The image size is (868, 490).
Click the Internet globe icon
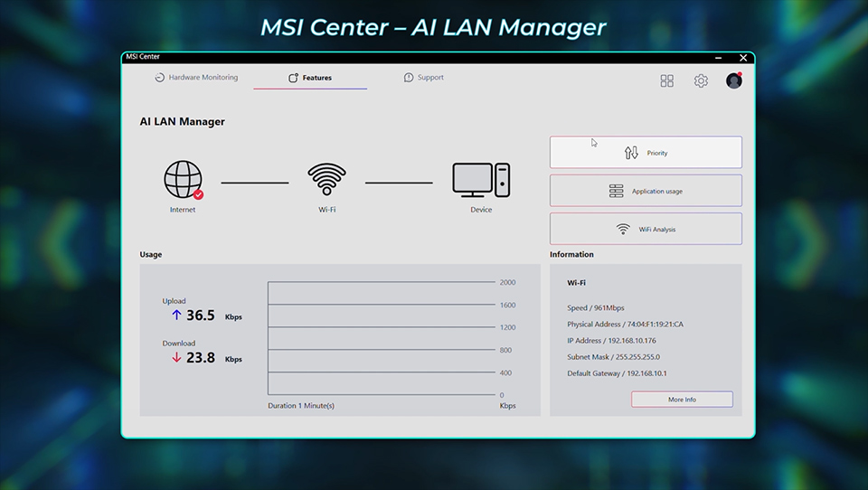pyautogui.click(x=182, y=180)
